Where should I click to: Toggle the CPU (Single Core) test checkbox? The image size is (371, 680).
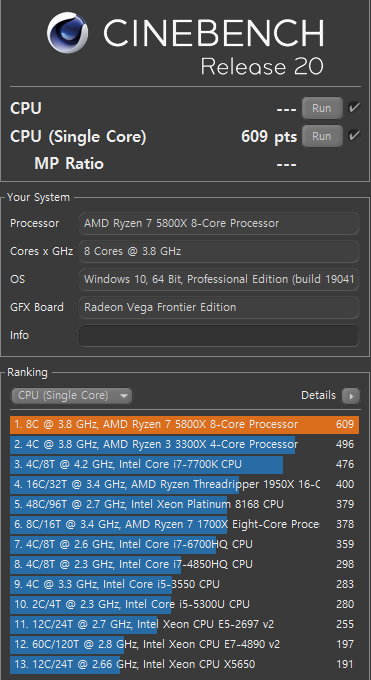coord(355,136)
